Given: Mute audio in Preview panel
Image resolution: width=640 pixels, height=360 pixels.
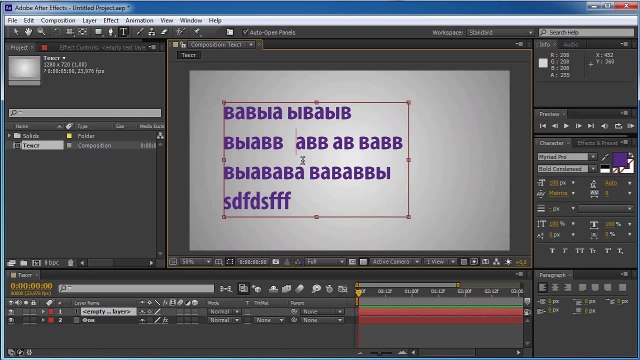Looking at the screenshot, I should coord(604,126).
